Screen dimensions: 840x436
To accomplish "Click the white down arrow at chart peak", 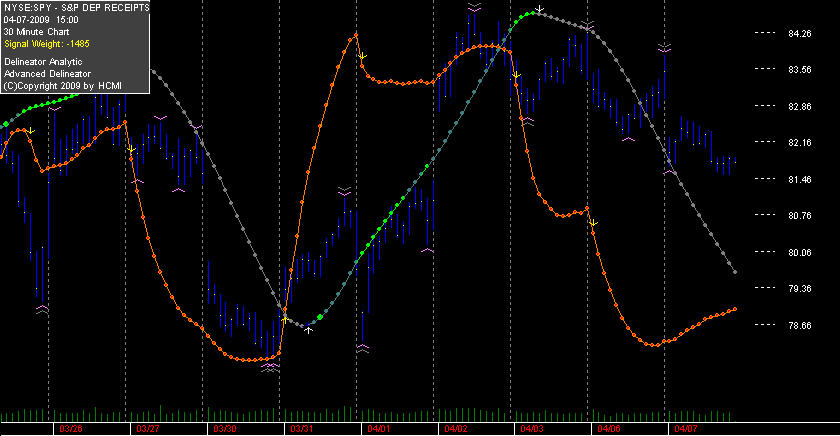I will (x=540, y=9).
